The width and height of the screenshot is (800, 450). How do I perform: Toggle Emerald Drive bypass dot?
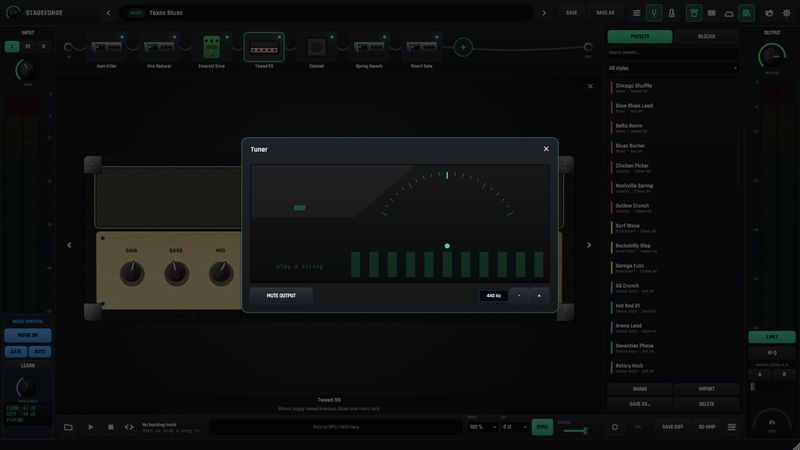point(227,37)
